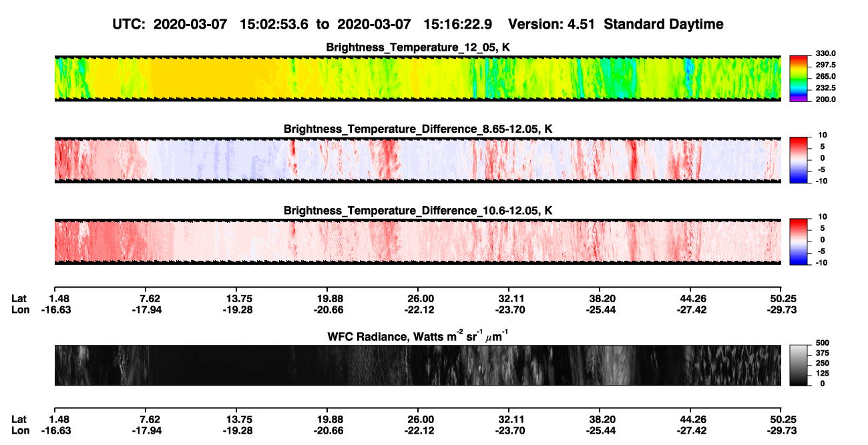Click the 'Lat' axis label below 10.6-12.05 panel
Screen dimensions: 868x445
point(19,298)
